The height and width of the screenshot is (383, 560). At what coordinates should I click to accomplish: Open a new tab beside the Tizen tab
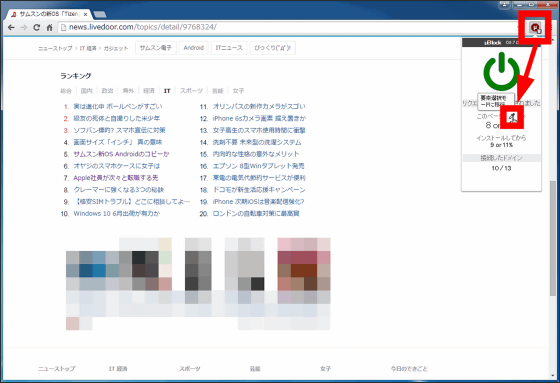coord(100,14)
